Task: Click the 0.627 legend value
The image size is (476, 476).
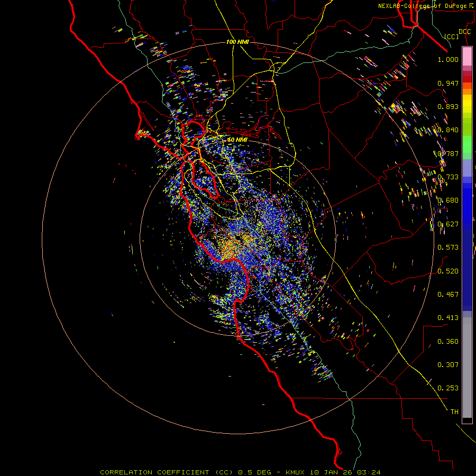Action: pos(448,224)
